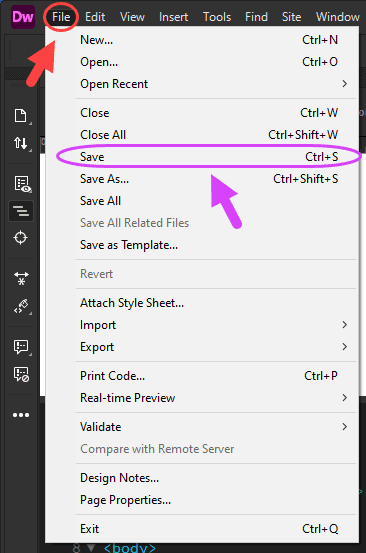Open Documents icon in left toolbar

coord(20,116)
